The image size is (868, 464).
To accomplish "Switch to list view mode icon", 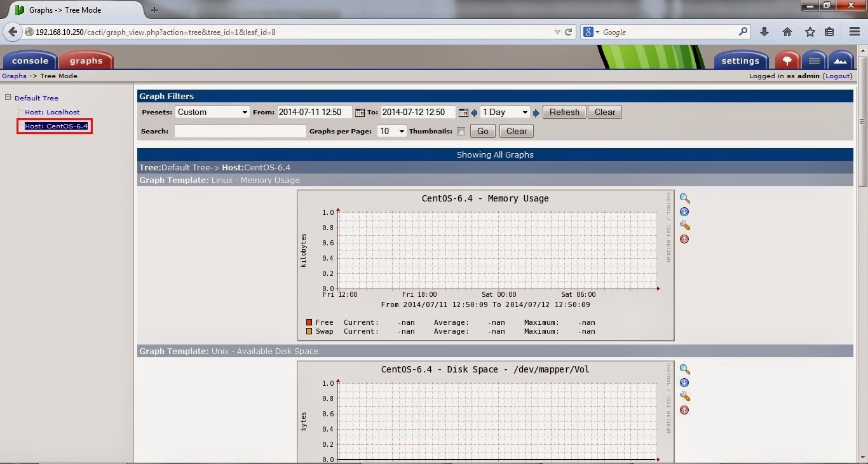I will point(814,60).
